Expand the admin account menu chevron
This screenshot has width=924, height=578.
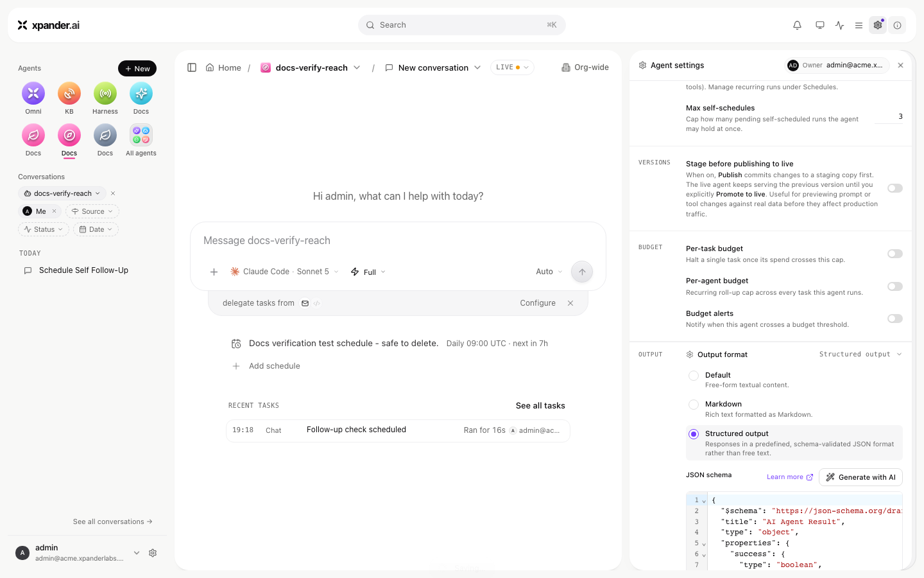tap(137, 553)
